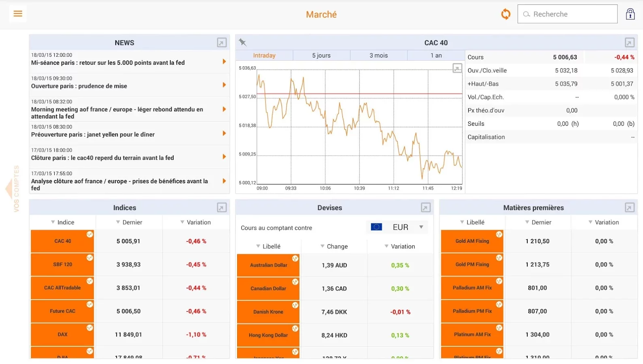The image size is (643, 364).
Task: Enlarge the intraday chart via its expand icon
Action: 457,68
